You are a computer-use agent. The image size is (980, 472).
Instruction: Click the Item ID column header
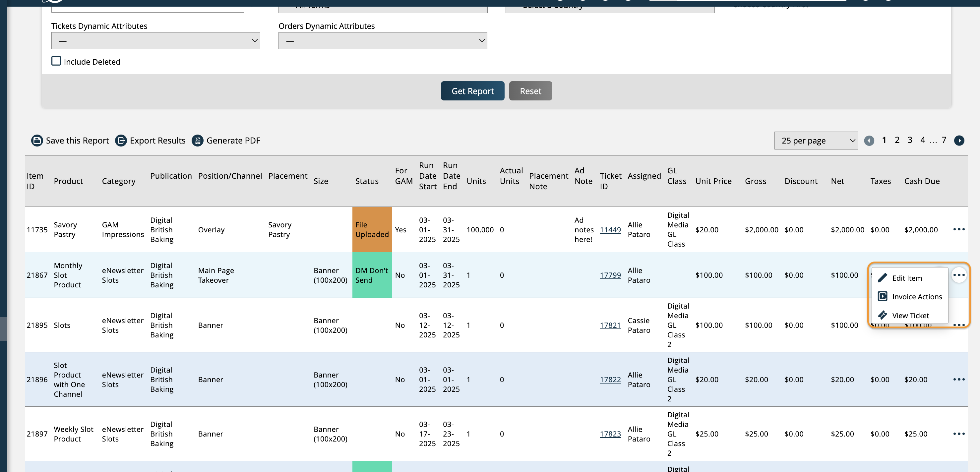(x=35, y=181)
